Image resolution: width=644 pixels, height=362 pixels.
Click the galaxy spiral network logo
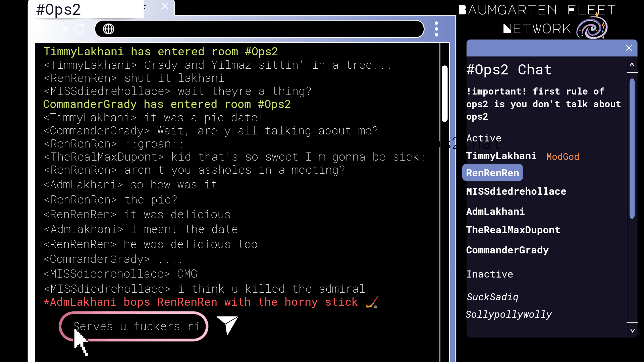[x=592, y=27]
